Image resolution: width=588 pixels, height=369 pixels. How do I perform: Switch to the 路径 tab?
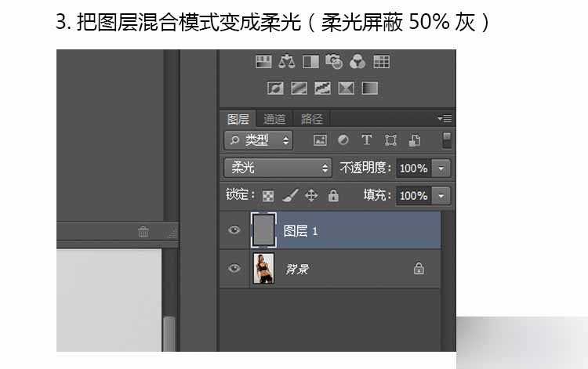point(311,119)
